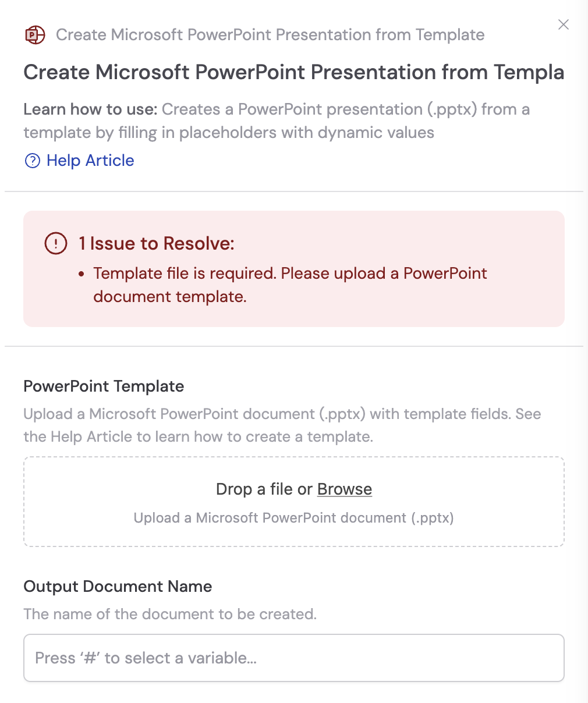Click the dialog title text

[x=293, y=72]
